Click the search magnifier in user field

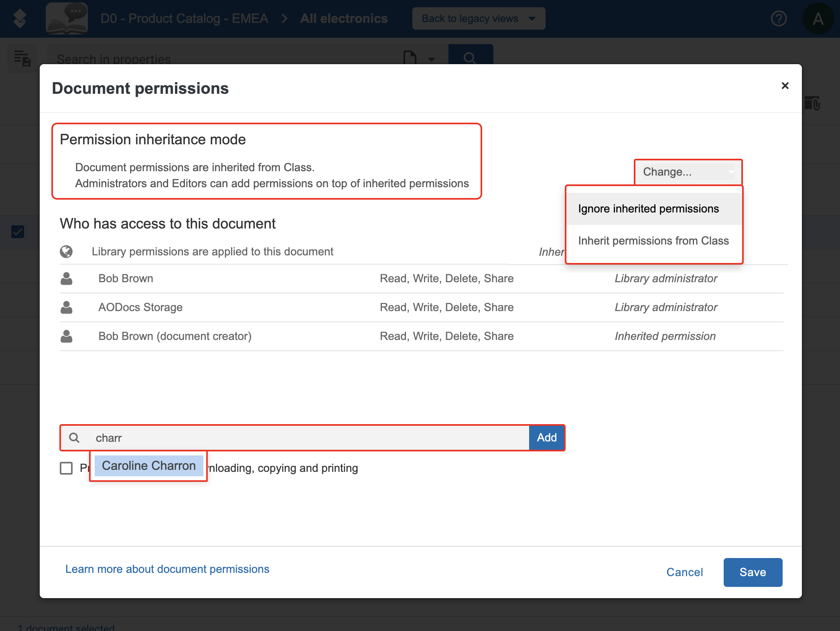click(x=74, y=438)
